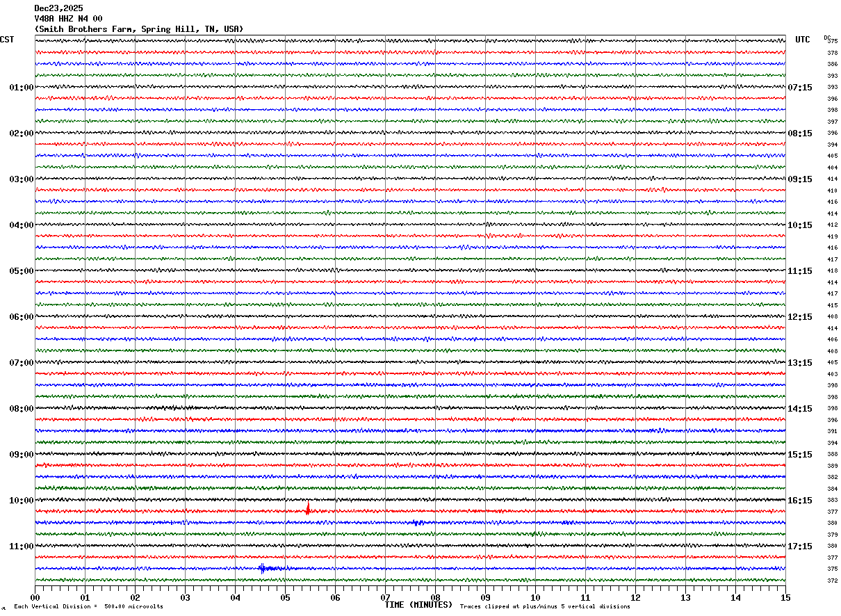Click minute tick 03 on time axis
The image size is (841, 616).
[185, 597]
